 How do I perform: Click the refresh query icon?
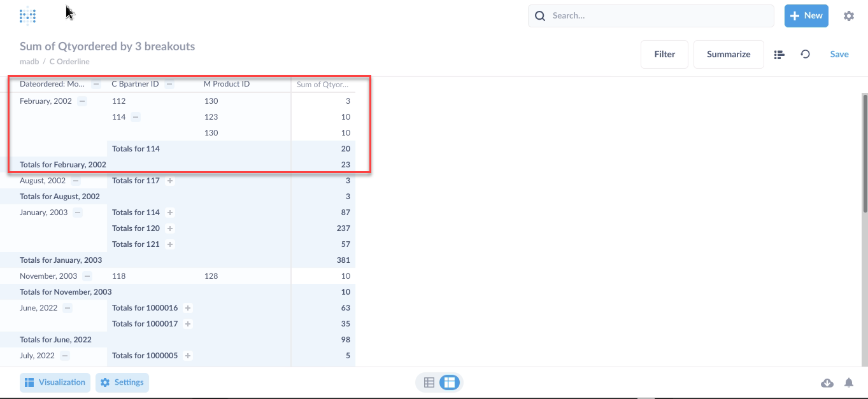(805, 55)
